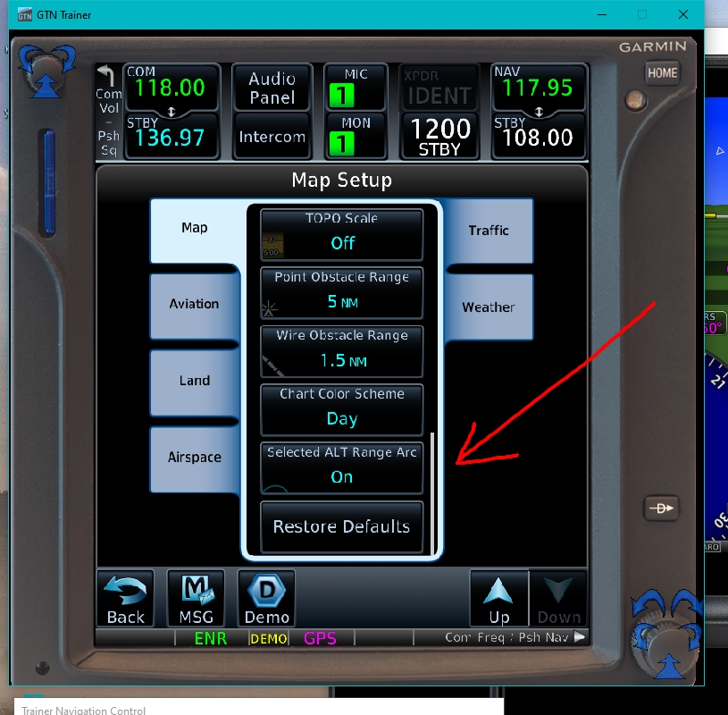Image resolution: width=728 pixels, height=715 pixels.
Task: Click Com Freq / Psh Nav knob hint
Action: (x=515, y=637)
